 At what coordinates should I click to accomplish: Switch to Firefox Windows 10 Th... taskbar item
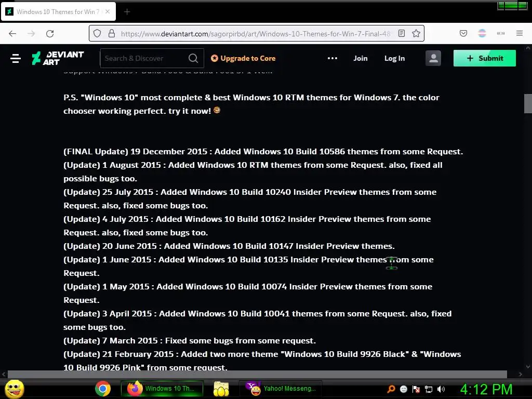tap(162, 389)
